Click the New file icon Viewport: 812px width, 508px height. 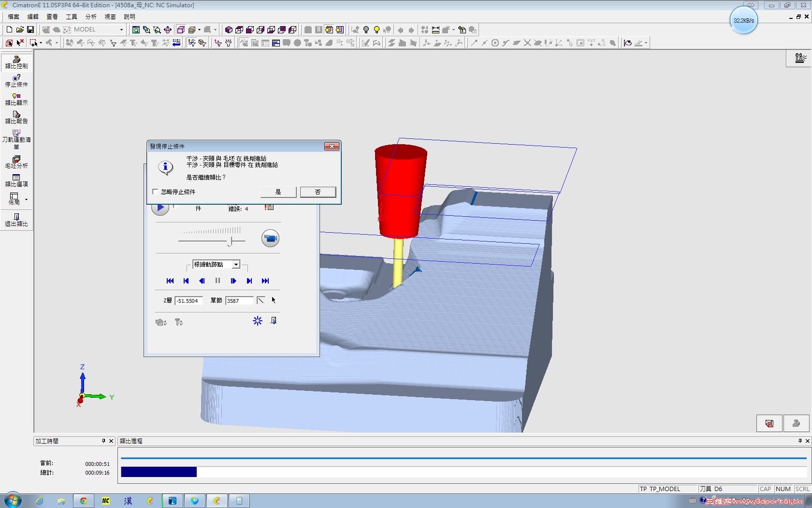click(x=9, y=30)
